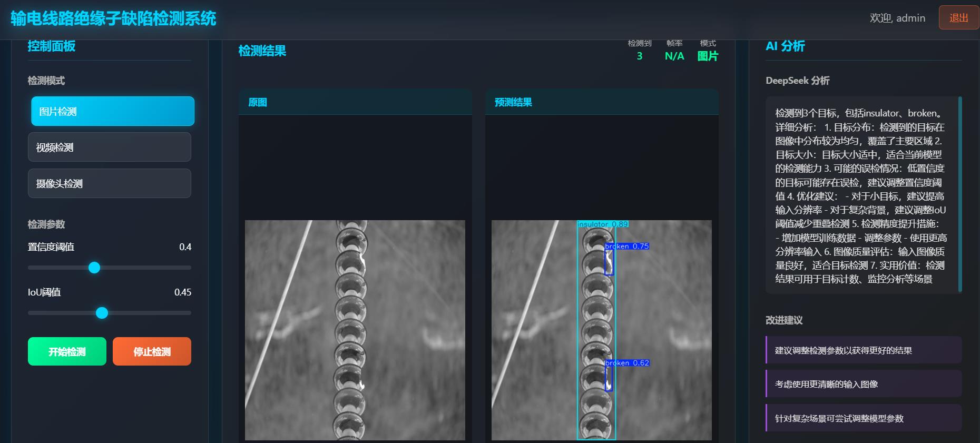Screen dimensions: 980x443
Task: Log out with the 退出 button
Action: tap(958, 18)
